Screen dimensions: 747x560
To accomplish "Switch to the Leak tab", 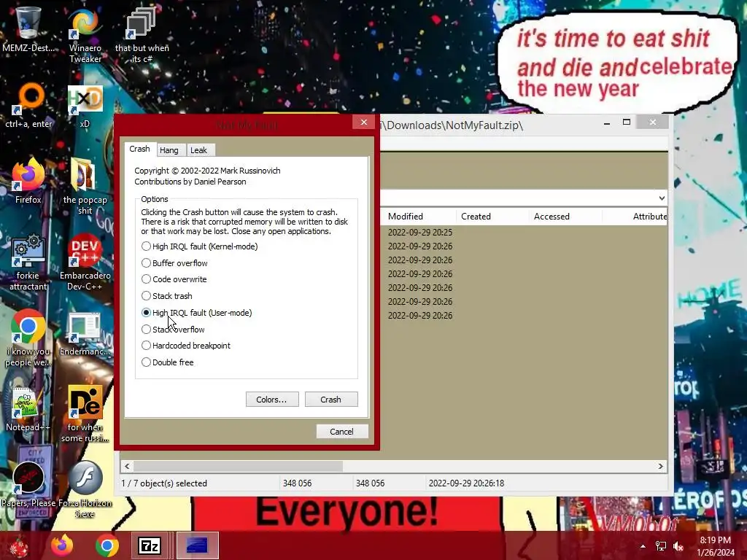I will [198, 150].
